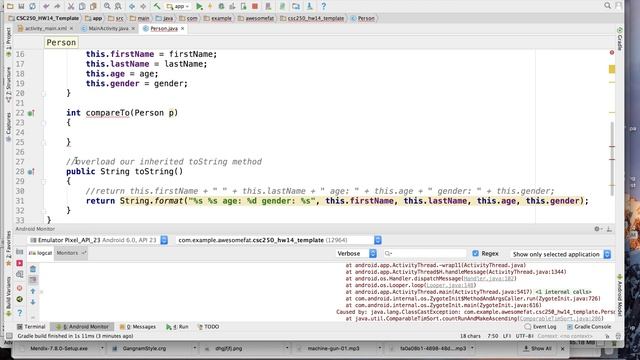Build the project with the hammer icon
The height and width of the screenshot is (360, 640).
click(157, 6)
